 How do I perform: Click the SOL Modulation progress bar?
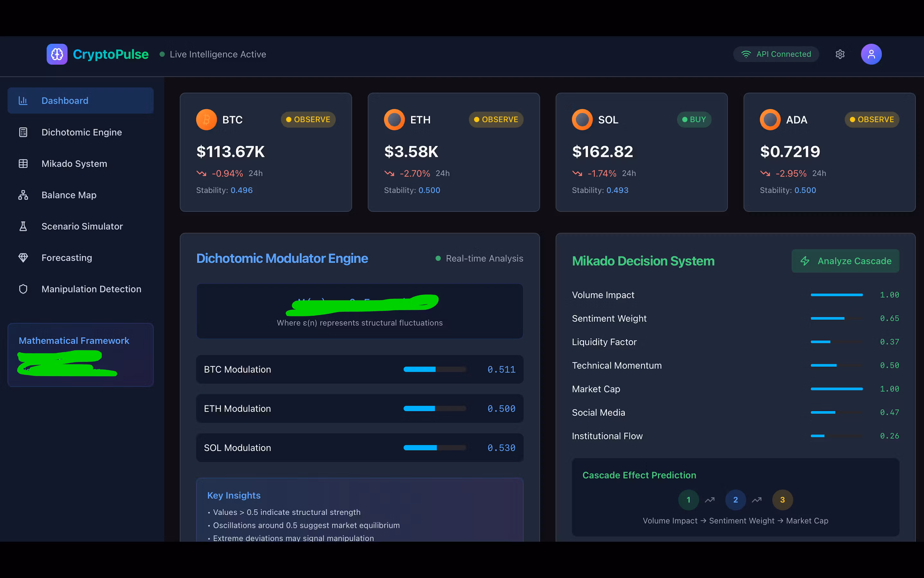435,448
